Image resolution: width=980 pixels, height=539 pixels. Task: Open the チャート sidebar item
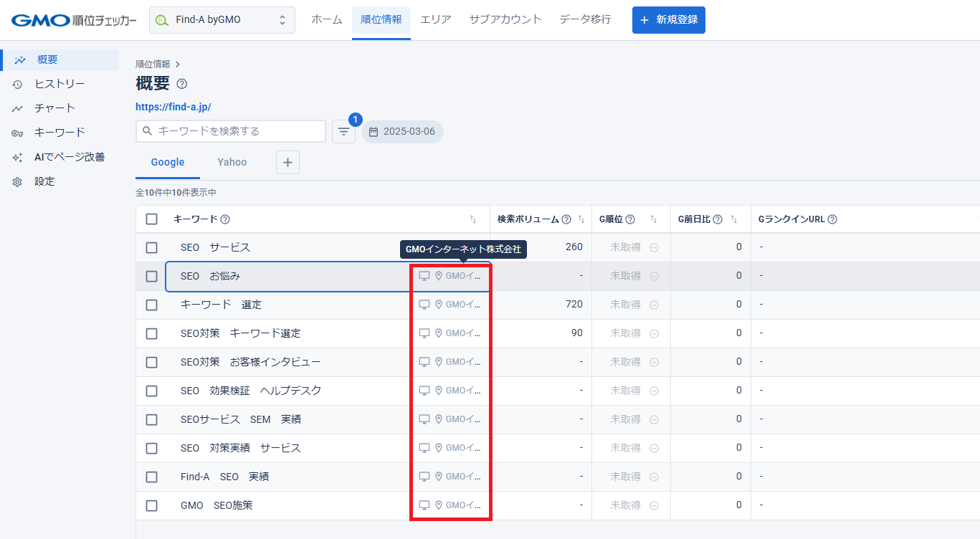pos(54,108)
